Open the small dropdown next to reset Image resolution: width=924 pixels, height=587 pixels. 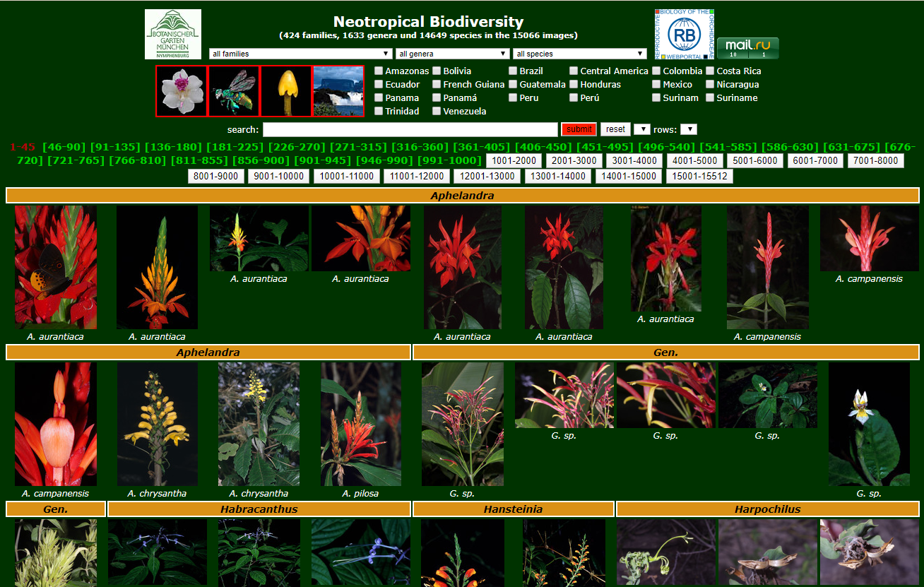(x=642, y=129)
